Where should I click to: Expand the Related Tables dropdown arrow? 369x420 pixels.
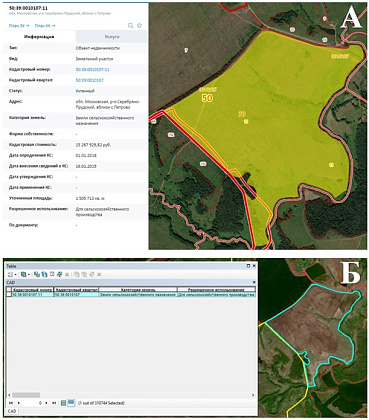pyautogui.click(x=29, y=274)
